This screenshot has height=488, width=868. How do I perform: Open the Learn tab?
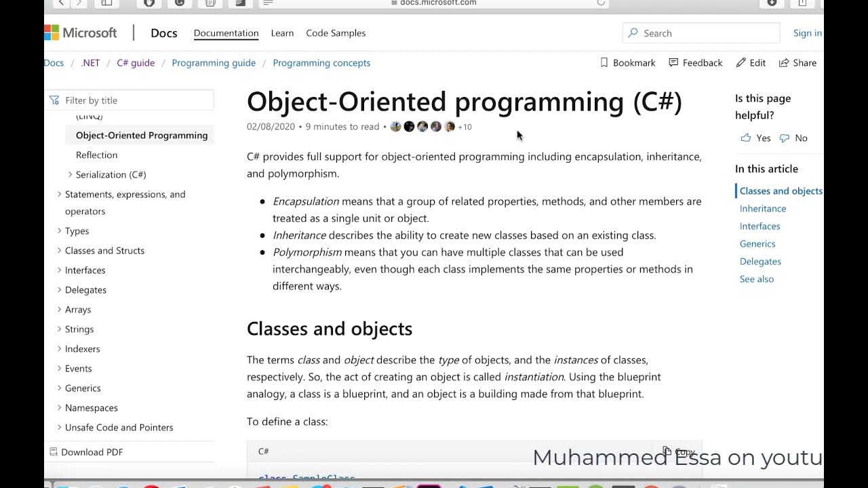click(x=282, y=33)
